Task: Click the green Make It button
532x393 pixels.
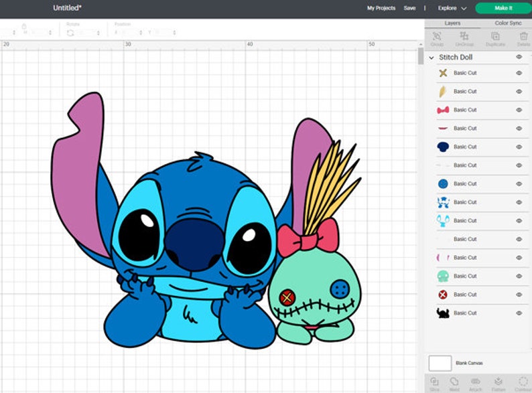Action: (503, 8)
